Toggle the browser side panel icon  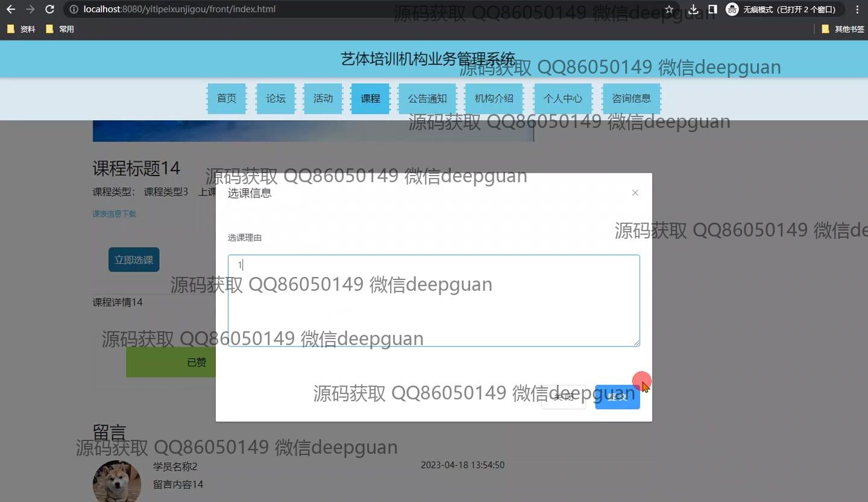click(x=712, y=10)
